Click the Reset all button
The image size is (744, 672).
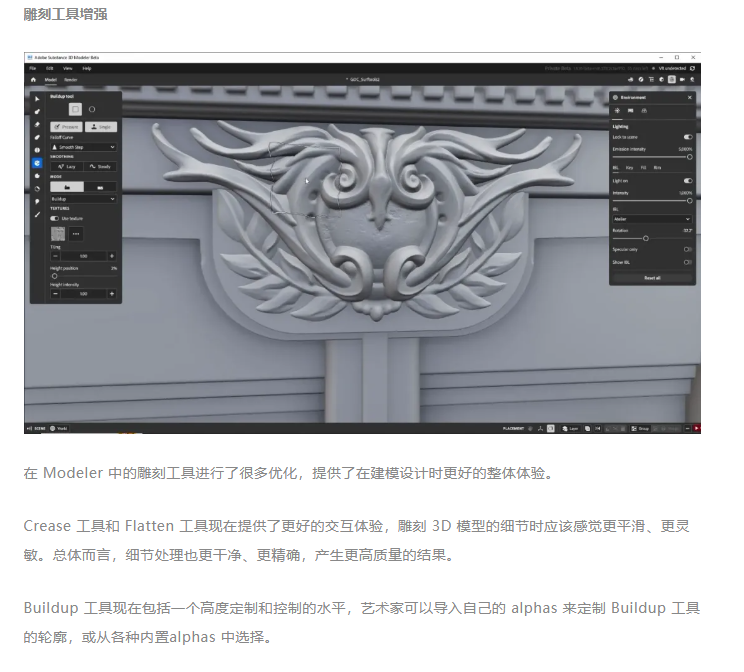tap(652, 278)
